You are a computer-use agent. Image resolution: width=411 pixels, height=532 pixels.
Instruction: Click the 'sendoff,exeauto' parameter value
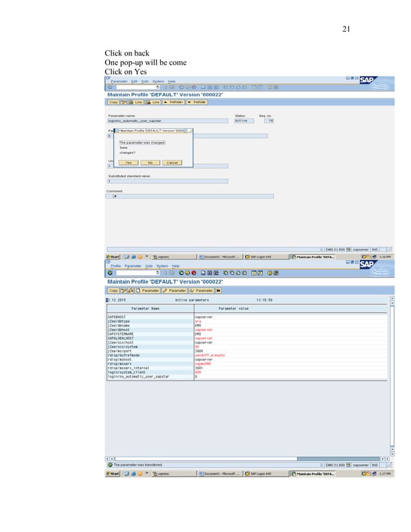tap(210, 356)
